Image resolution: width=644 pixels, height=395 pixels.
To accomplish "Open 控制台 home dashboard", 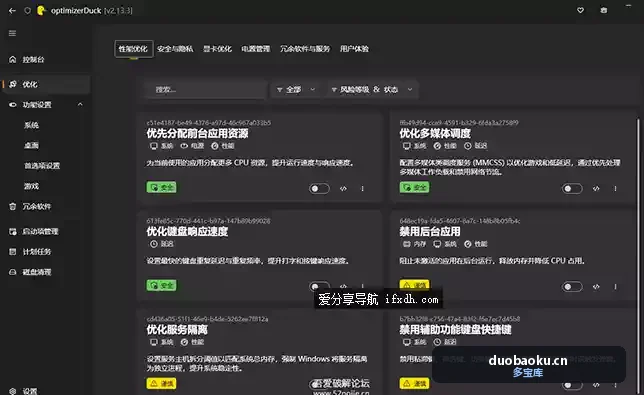I will (45, 60).
